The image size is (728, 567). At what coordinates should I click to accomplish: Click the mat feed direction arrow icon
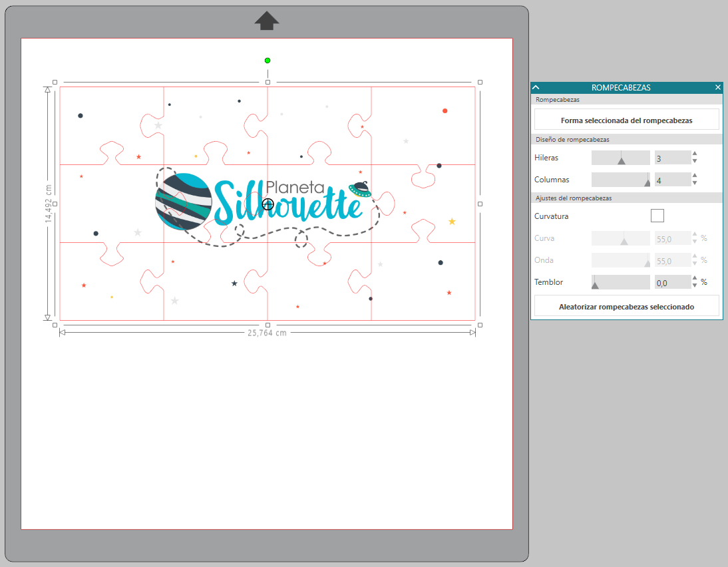click(x=267, y=21)
